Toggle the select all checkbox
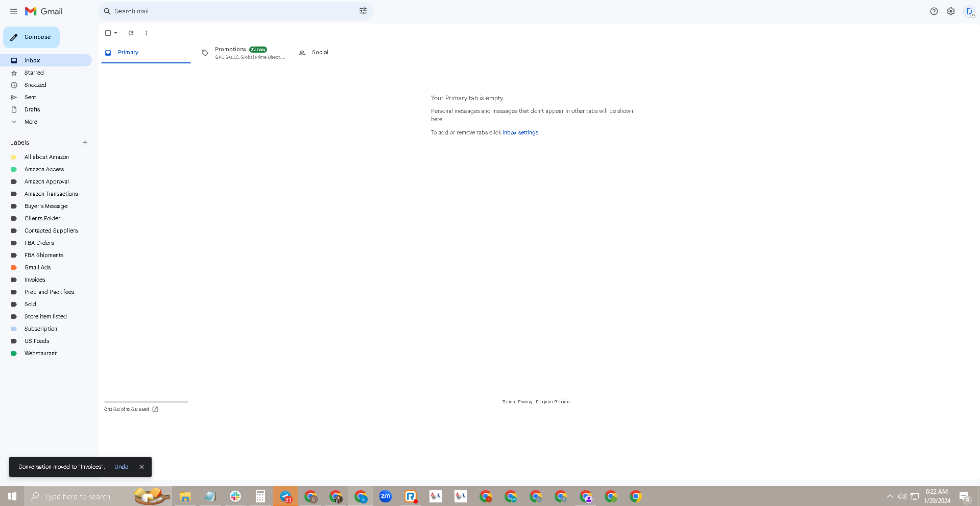The height and width of the screenshot is (506, 980). [108, 33]
